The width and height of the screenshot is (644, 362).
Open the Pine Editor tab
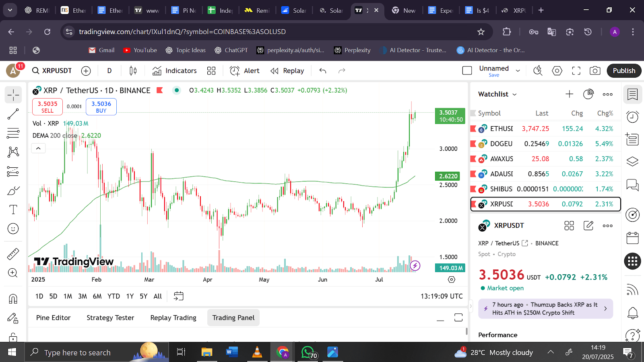(x=53, y=318)
